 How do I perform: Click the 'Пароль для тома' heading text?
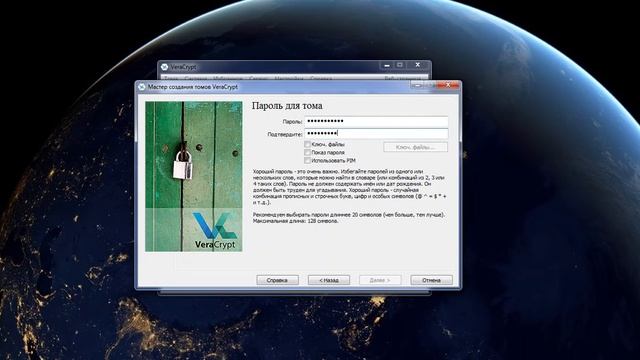287,106
